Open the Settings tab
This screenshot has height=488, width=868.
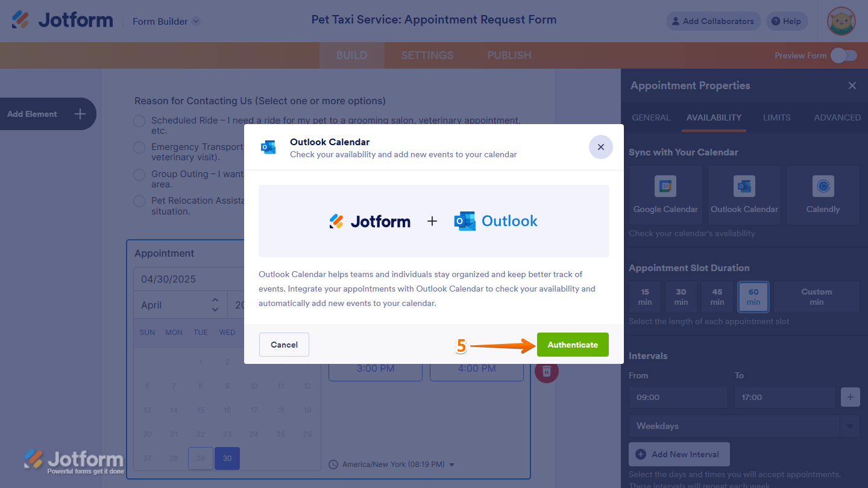click(427, 55)
